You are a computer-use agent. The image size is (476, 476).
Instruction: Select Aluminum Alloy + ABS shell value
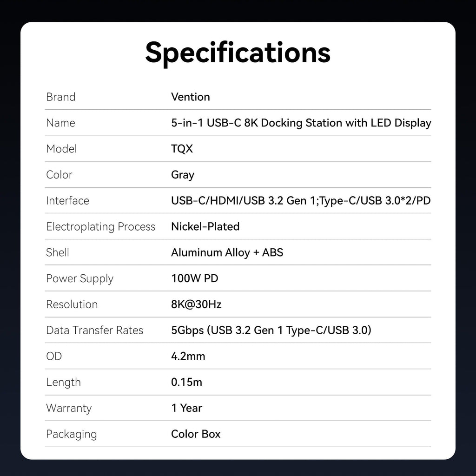227,252
